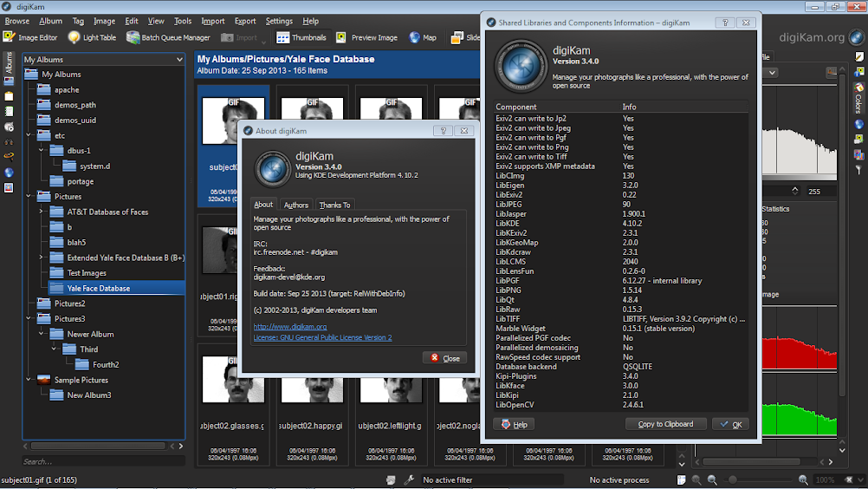The image size is (868, 489).
Task: Open the Geolocation globe tab in the right sidebar
Action: click(x=858, y=124)
